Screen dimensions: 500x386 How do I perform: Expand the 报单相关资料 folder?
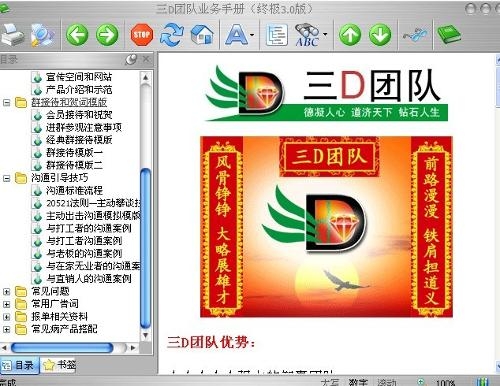pyautogui.click(x=6, y=317)
